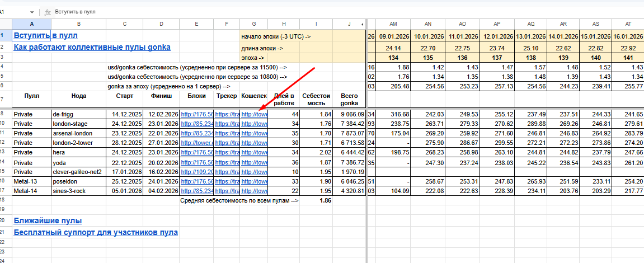Select column A header
The width and height of the screenshot is (644, 263).
point(31,24)
